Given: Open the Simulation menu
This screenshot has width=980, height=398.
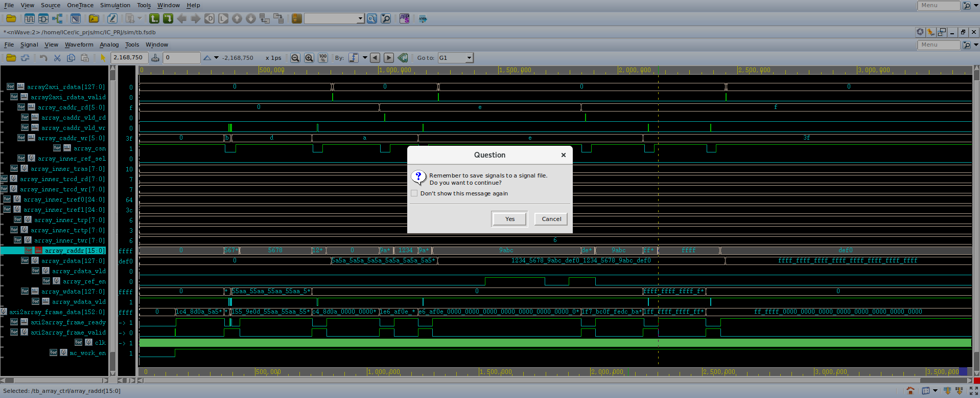Looking at the screenshot, I should click(115, 5).
